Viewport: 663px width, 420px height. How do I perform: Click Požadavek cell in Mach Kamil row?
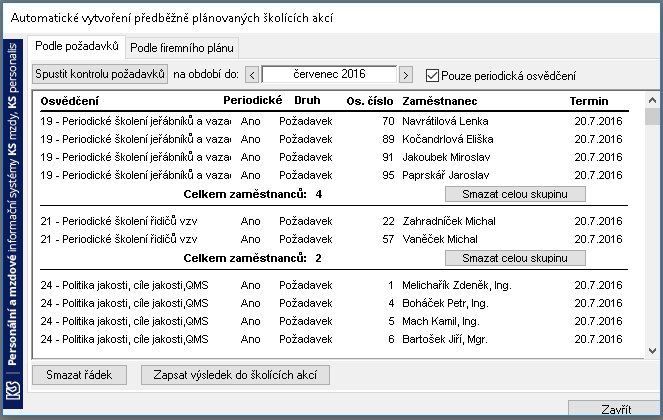[306, 321]
